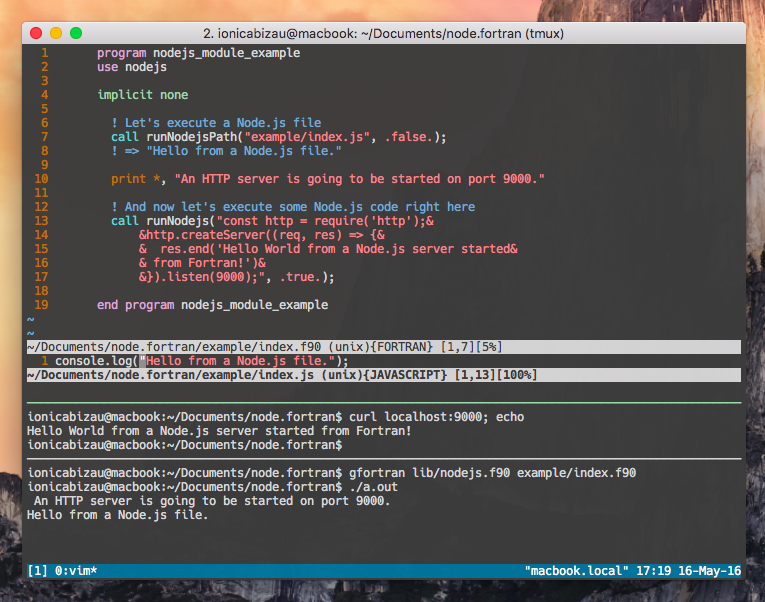Click output 'Hello World from a Node.js server started from Fortran!'
The image size is (765, 602).
pyautogui.click(x=219, y=431)
